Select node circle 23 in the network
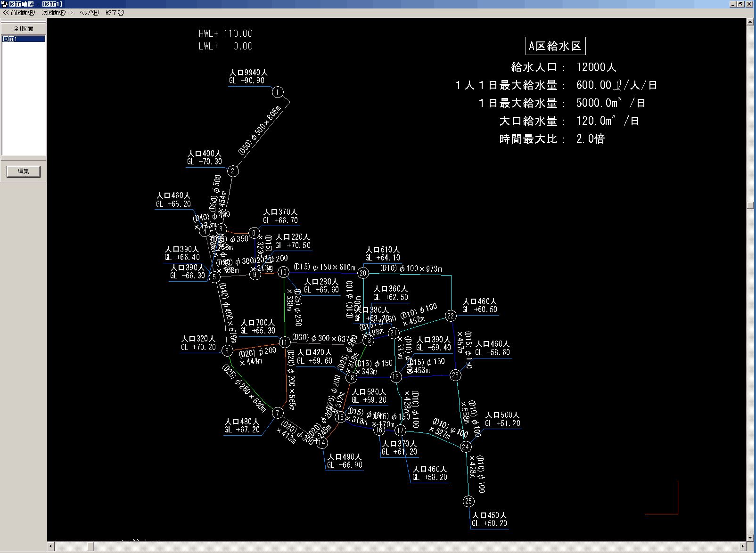The width and height of the screenshot is (756, 553). [455, 375]
